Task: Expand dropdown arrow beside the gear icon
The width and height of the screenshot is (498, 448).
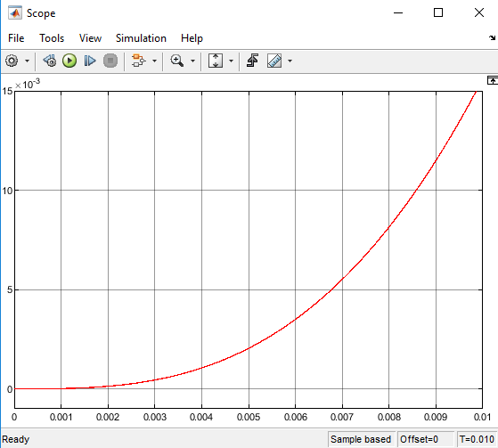Action: click(x=27, y=61)
